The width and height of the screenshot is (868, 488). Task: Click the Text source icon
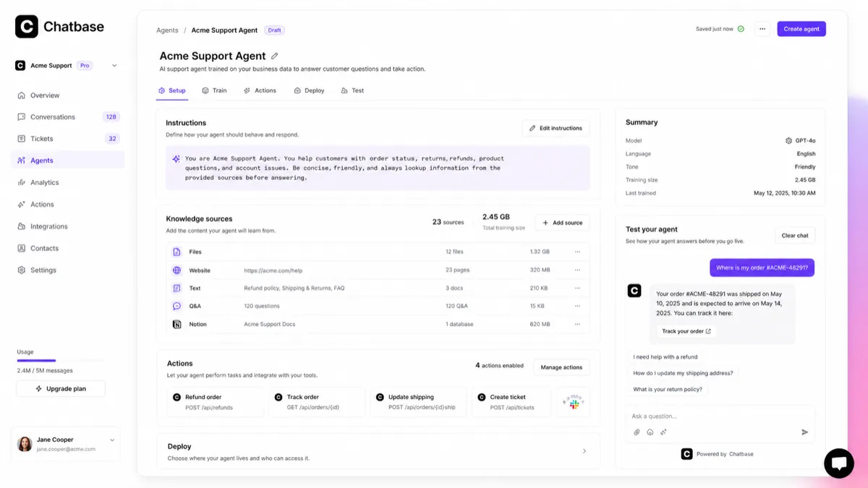click(176, 288)
